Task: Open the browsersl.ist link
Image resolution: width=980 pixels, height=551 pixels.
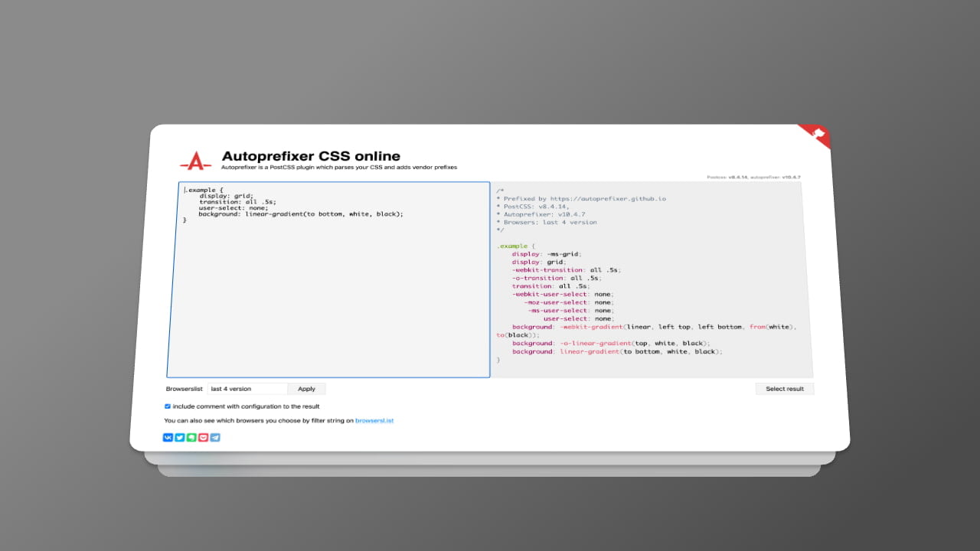Action: pyautogui.click(x=374, y=421)
